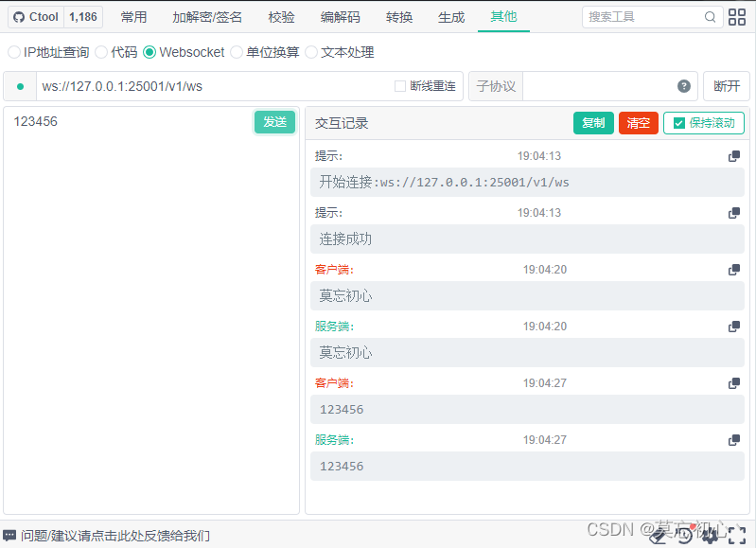The width and height of the screenshot is (756, 548).
Task: Click the search magnifier icon
Action: click(710, 17)
